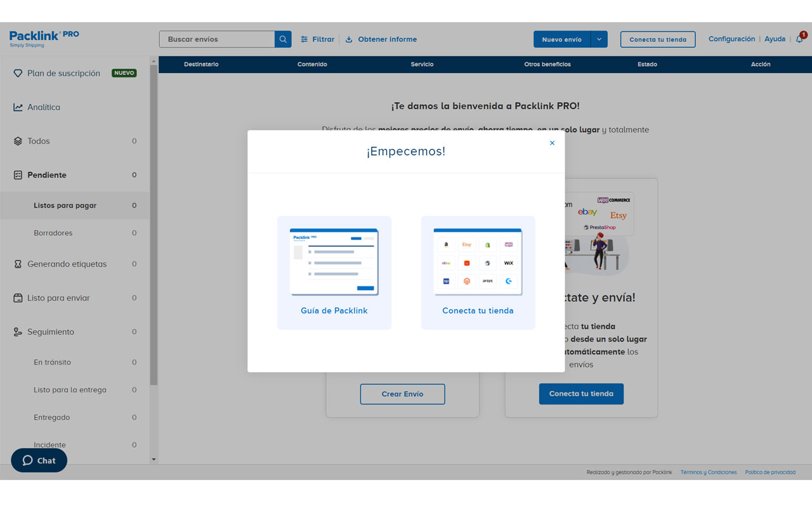The width and height of the screenshot is (812, 508).
Task: Open Ayuda
Action: (775, 39)
